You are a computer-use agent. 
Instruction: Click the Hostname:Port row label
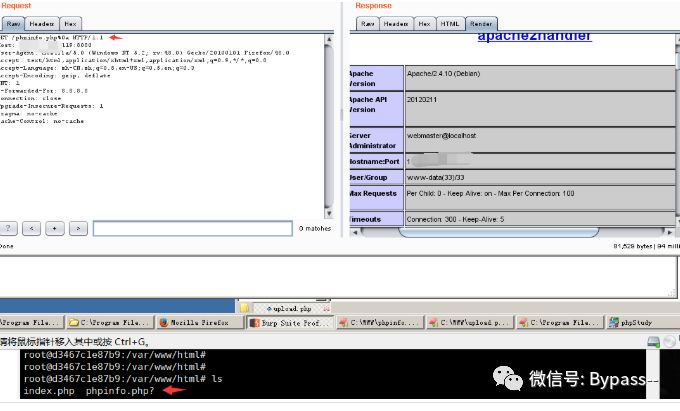pyautogui.click(x=374, y=161)
